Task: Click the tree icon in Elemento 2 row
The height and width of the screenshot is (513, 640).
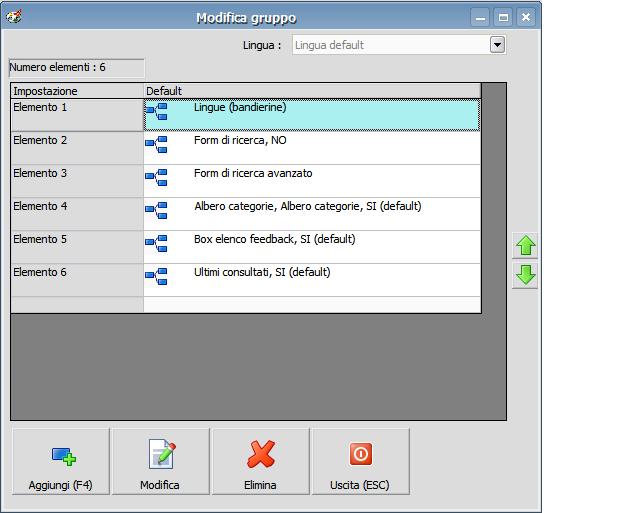Action: click(156, 144)
